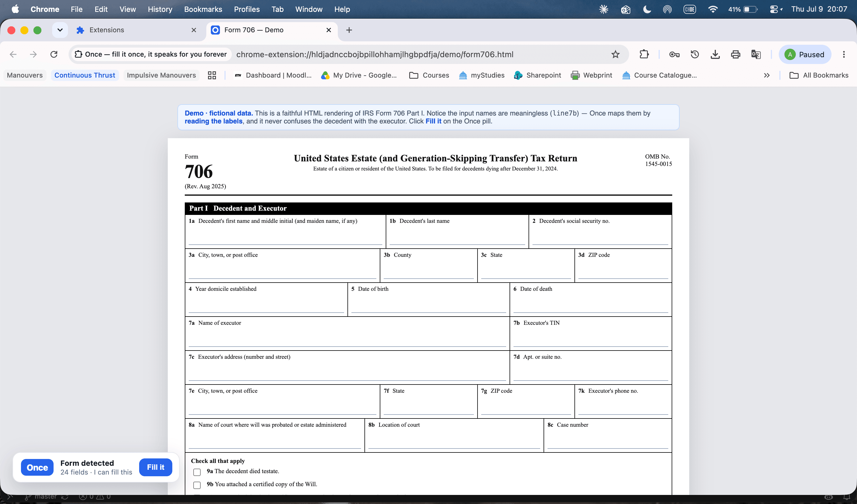
Task: Open Chrome three-dot menu
Action: pos(844,54)
